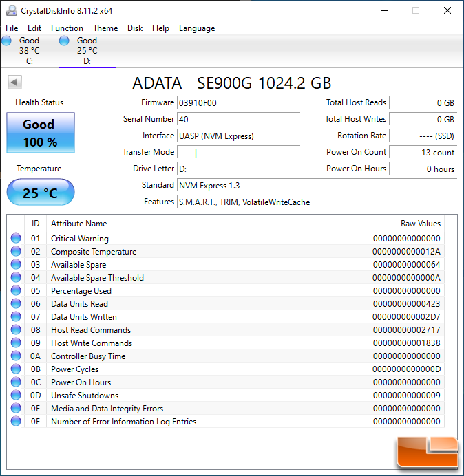Open the Theme menu
464x476 pixels.
click(105, 28)
